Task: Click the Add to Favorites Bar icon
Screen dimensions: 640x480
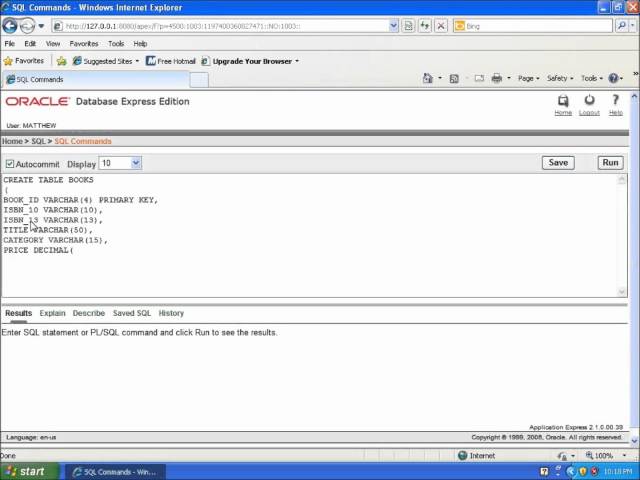Action: [62, 61]
